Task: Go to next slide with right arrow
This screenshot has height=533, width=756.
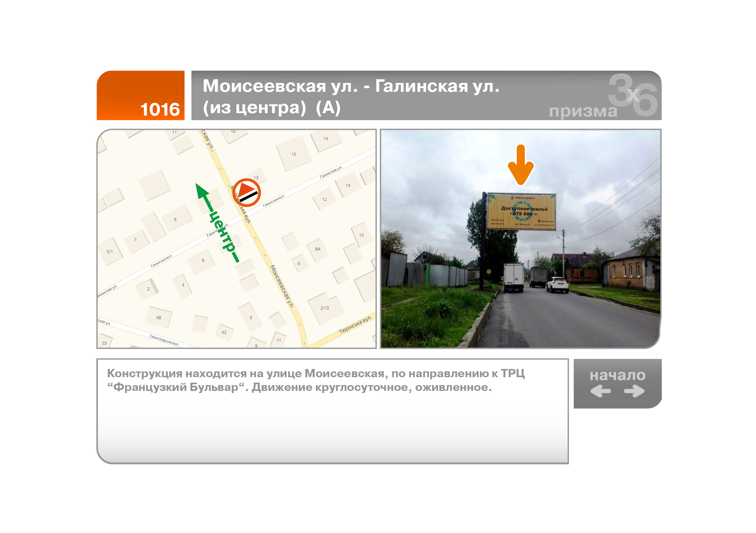Action: point(634,391)
